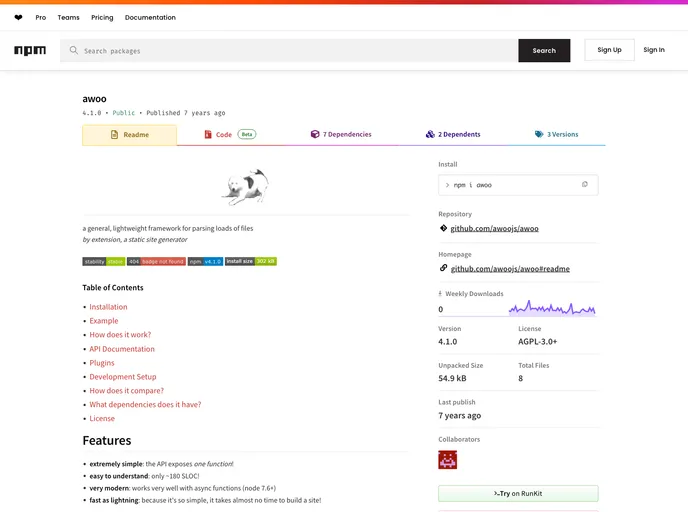688x512 pixels.
Task: Click the AGPL-3.0+ license value
Action: pos(538,341)
